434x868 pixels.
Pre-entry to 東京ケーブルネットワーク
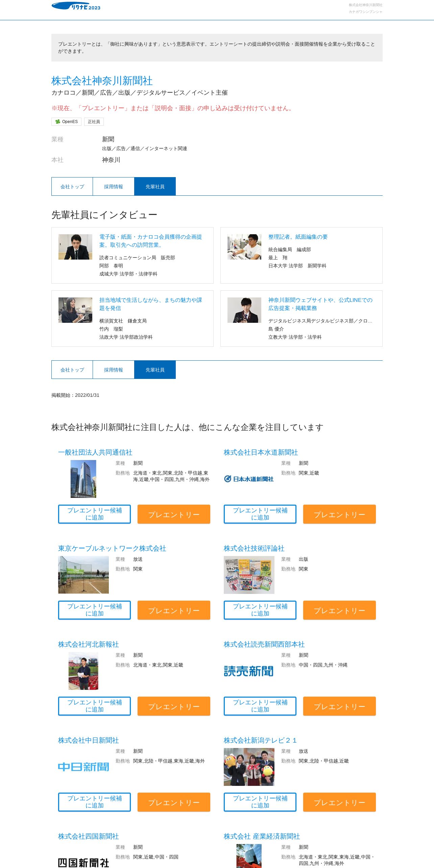coord(174,610)
